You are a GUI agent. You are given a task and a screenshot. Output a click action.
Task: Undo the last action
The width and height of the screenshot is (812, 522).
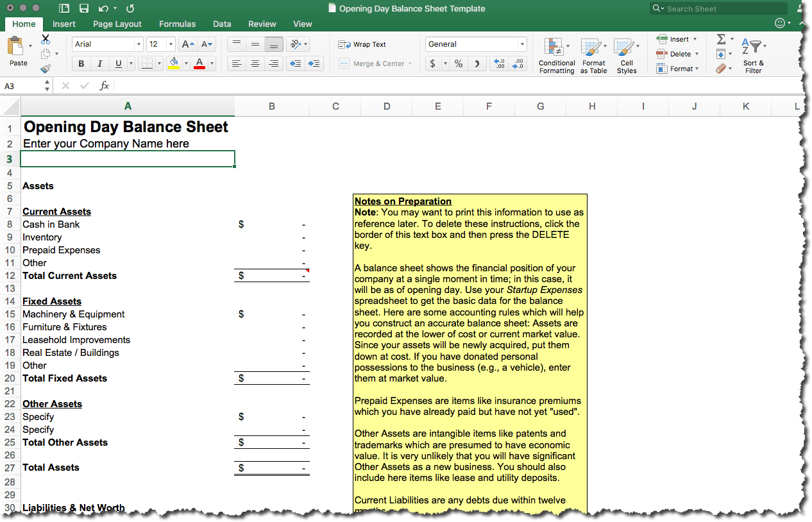point(103,8)
